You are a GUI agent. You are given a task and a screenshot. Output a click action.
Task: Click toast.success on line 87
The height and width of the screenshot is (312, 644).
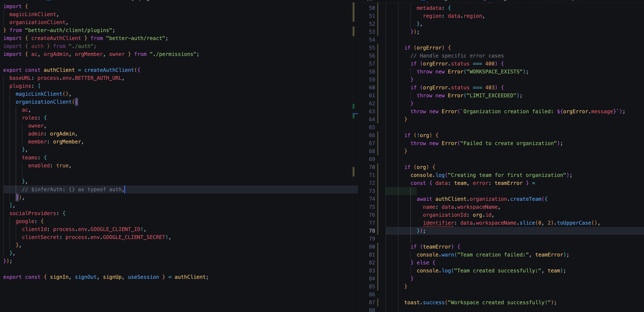[424, 302]
